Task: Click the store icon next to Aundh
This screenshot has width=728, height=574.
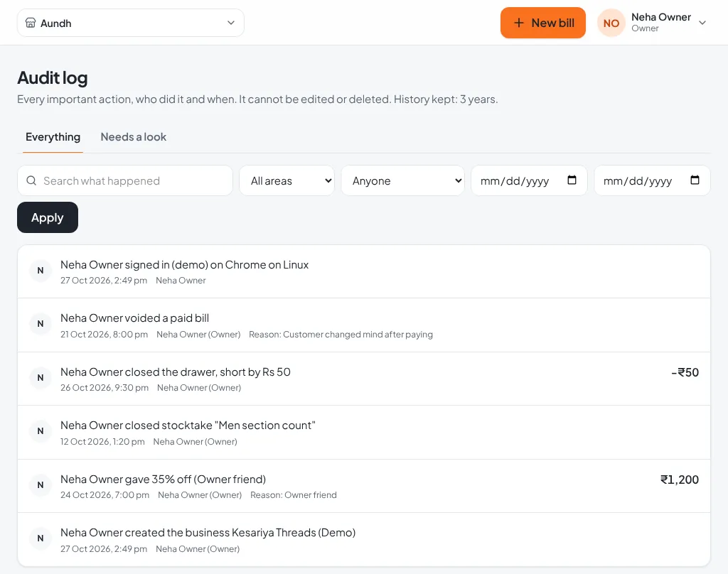Action: pos(30,23)
